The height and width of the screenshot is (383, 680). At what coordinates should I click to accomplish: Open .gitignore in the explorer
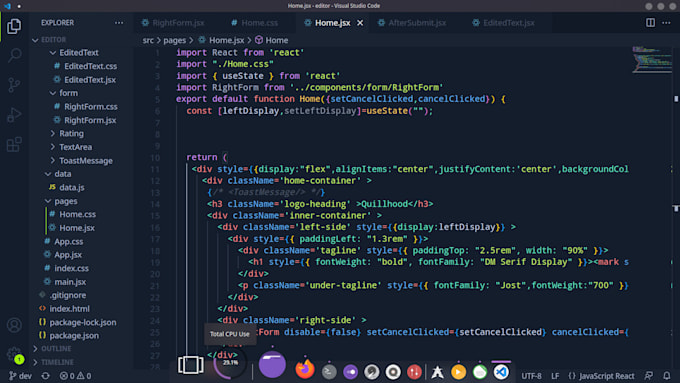point(68,295)
